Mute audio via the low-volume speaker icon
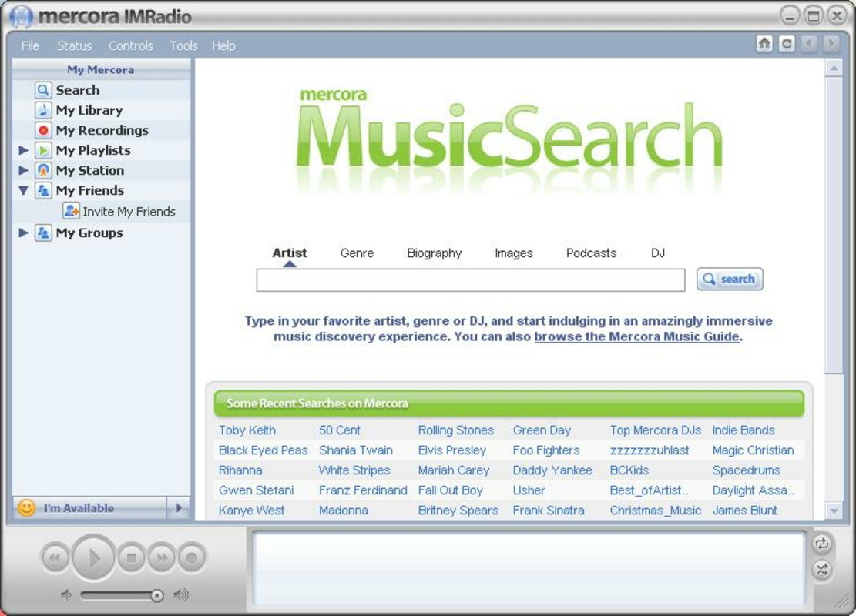The height and width of the screenshot is (616, 856). (x=66, y=594)
